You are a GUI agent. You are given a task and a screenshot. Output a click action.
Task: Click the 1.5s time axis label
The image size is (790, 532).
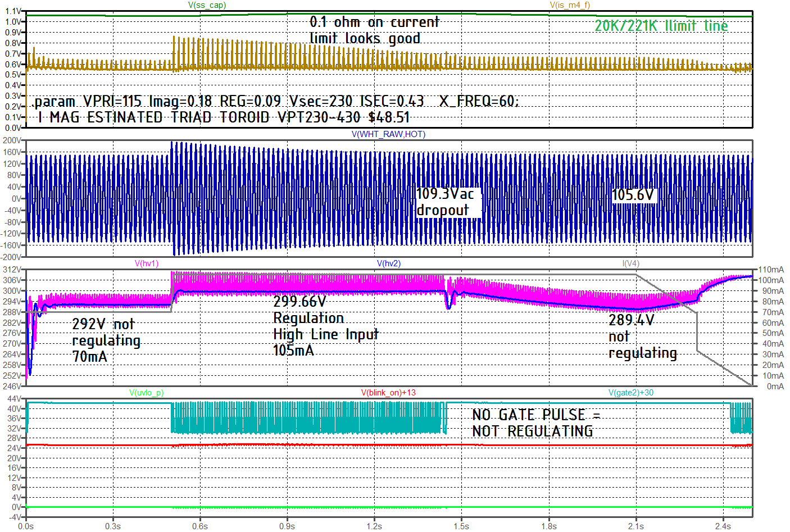click(x=461, y=526)
